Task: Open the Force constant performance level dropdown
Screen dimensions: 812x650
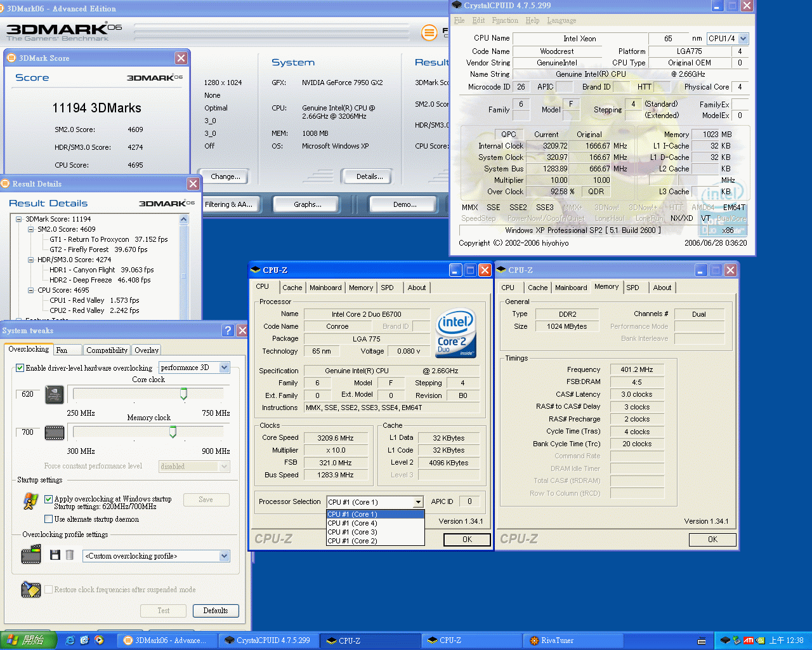Action: click(224, 467)
